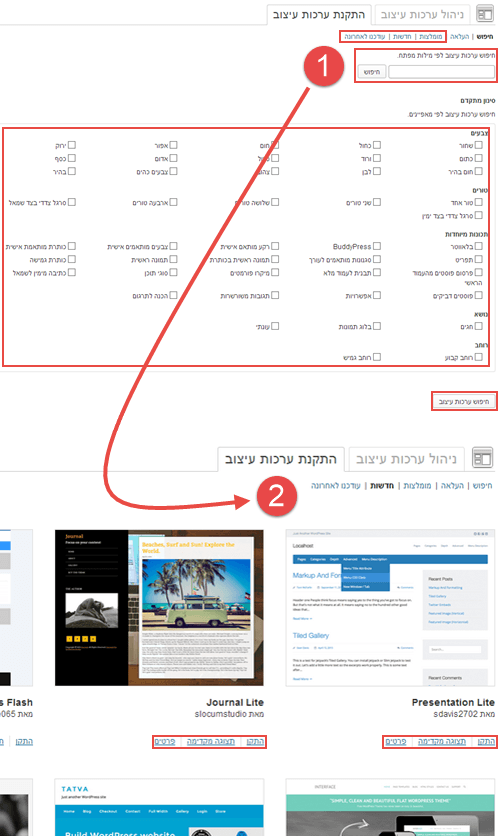Check the בלוג תמונות subject checkbox
Viewport: 500px width, 836px height.
click(377, 326)
